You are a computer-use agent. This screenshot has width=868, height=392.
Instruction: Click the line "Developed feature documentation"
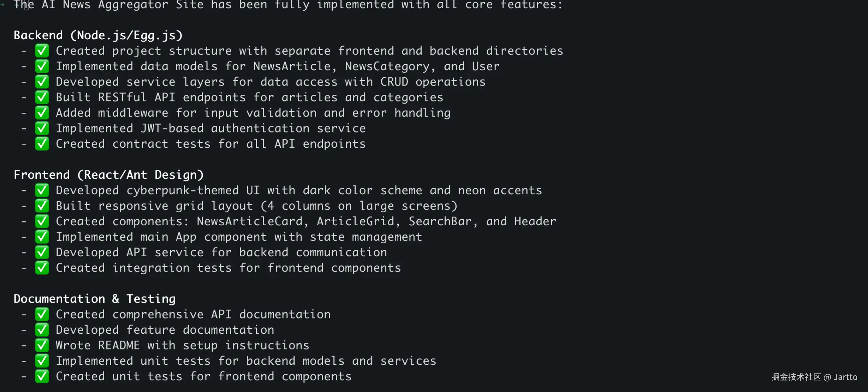point(165,330)
